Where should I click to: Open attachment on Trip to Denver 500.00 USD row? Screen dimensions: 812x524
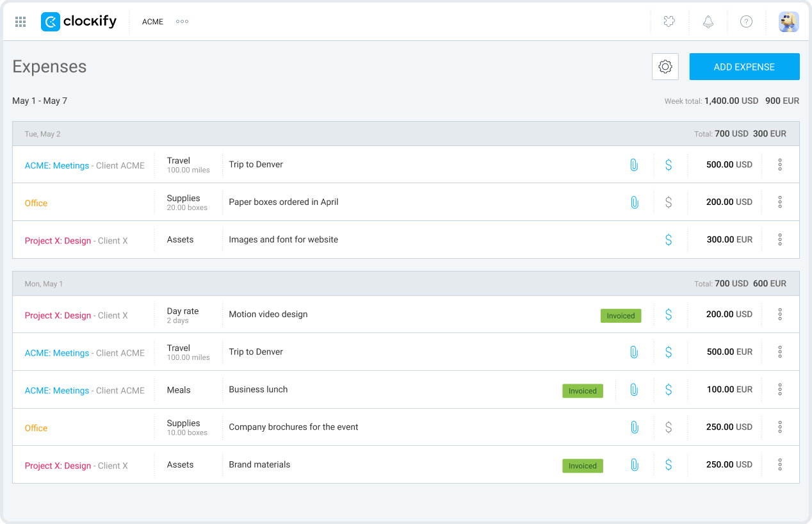[x=634, y=165]
